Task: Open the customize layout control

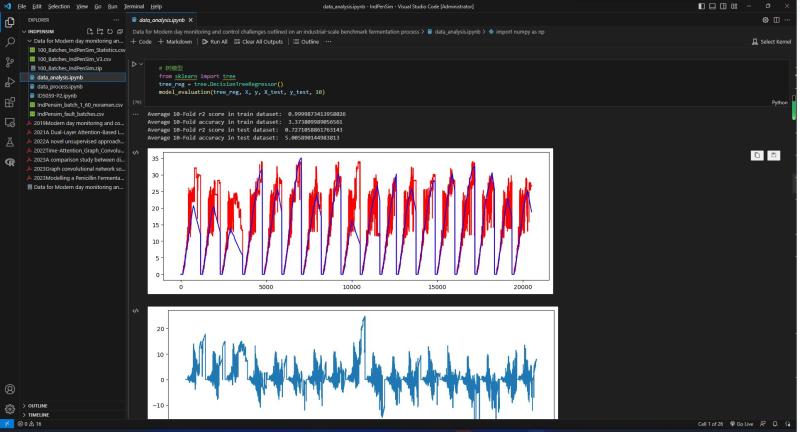Action: (x=734, y=6)
